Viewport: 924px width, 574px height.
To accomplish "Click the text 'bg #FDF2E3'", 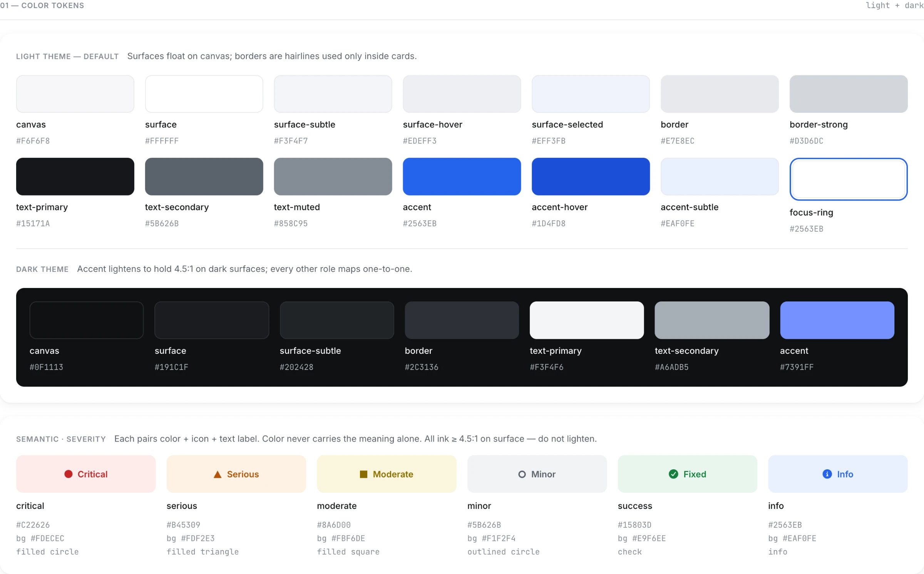I will [x=191, y=538].
